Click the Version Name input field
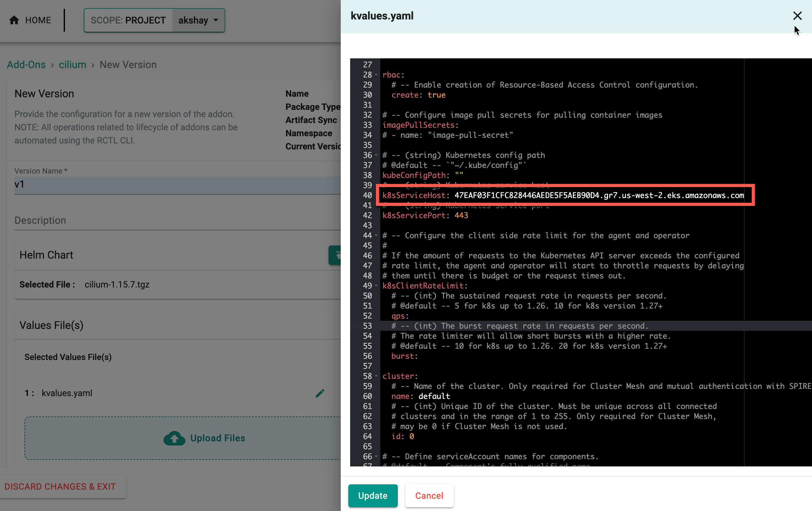Screen dimensions: 812x511 tap(177, 185)
